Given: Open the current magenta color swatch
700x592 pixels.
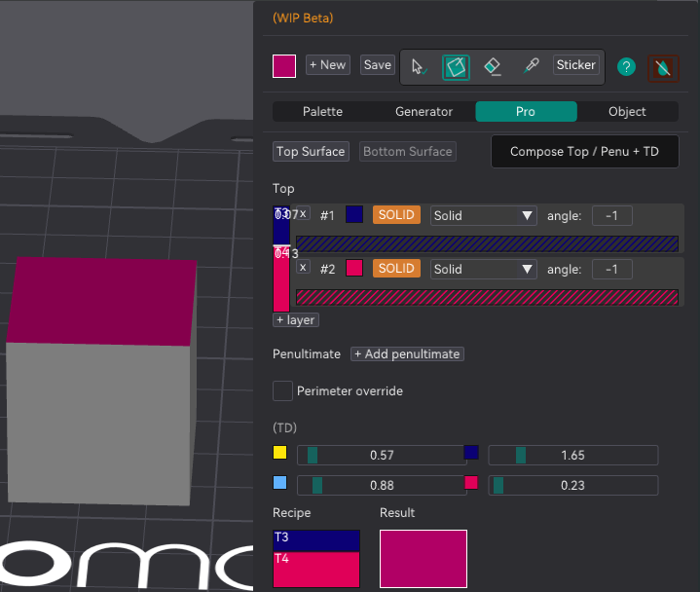Looking at the screenshot, I should pos(284,66).
